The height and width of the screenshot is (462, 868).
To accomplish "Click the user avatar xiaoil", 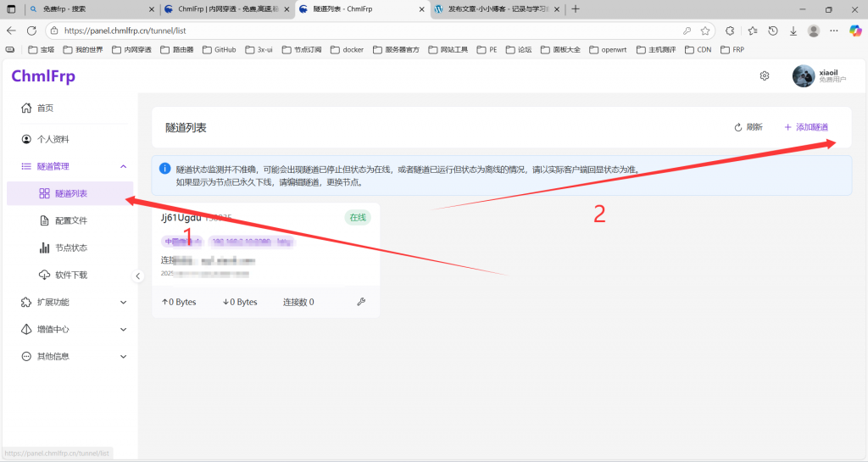I will pos(804,76).
